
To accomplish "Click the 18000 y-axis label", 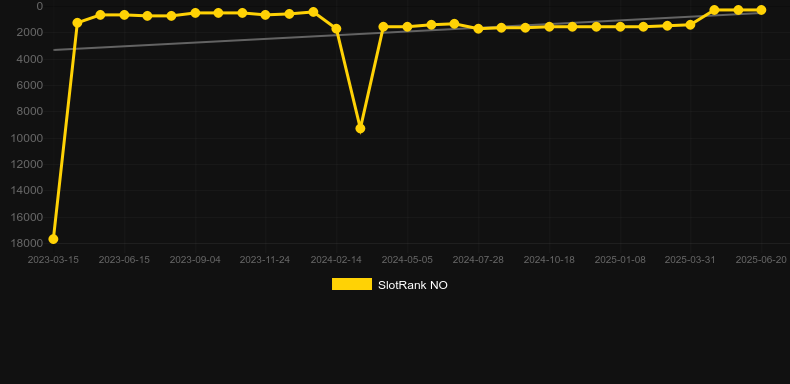I will point(27,243).
